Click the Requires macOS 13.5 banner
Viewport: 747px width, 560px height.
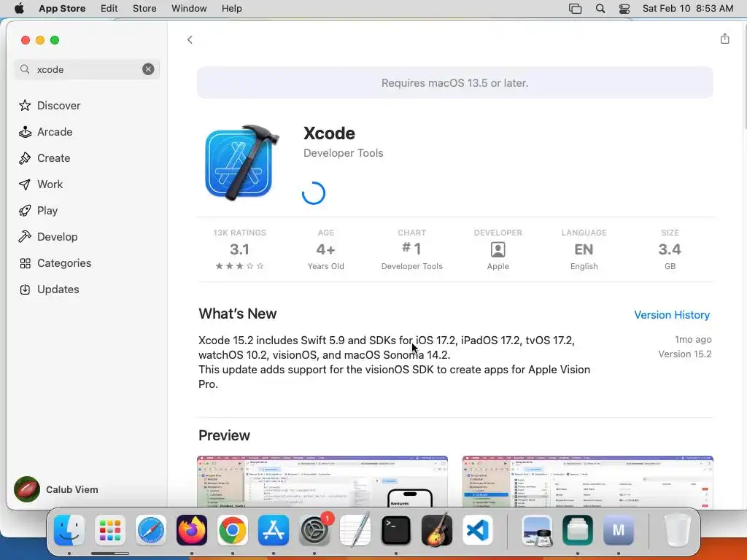click(455, 83)
